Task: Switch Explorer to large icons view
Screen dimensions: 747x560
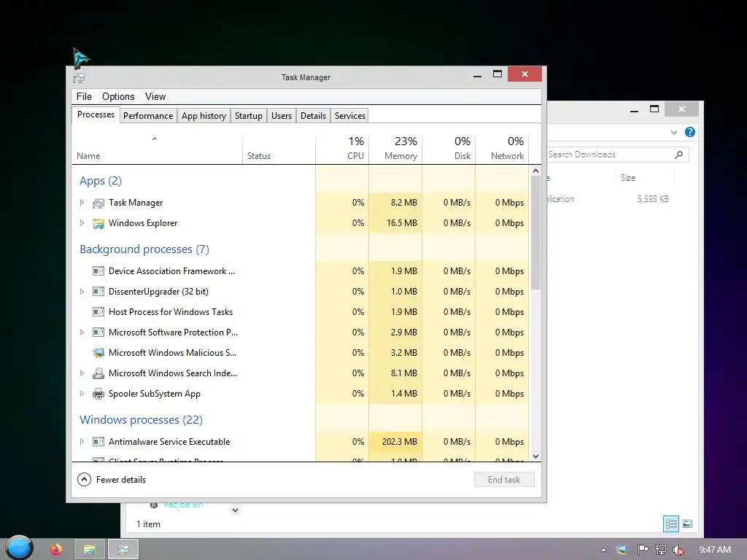Action: 687,524
